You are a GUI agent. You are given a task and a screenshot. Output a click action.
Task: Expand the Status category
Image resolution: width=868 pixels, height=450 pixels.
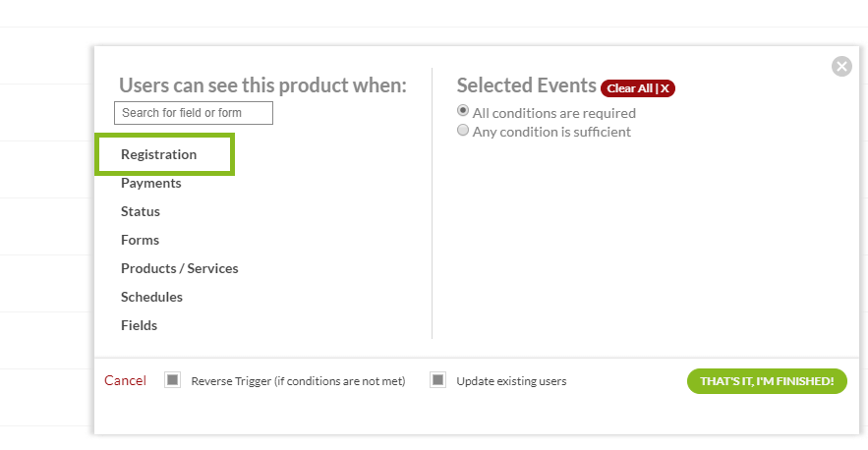coord(141,212)
